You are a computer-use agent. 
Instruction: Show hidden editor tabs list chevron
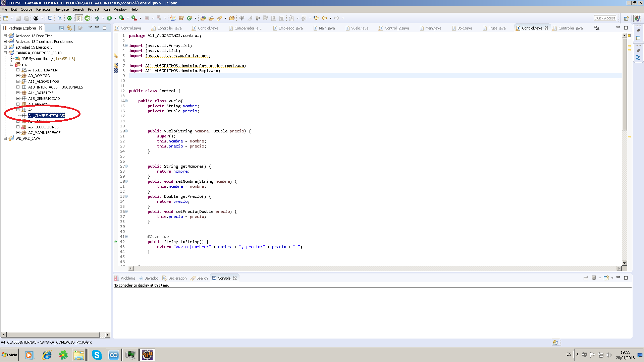click(x=596, y=28)
